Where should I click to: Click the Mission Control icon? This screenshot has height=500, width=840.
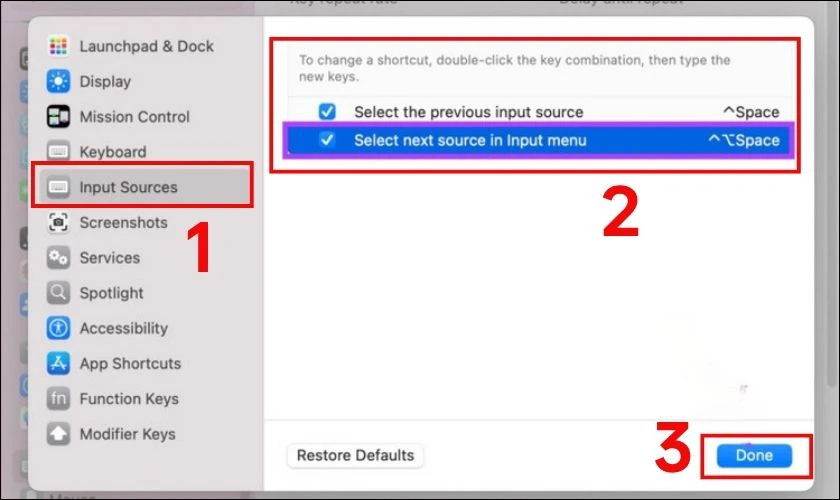[58, 116]
